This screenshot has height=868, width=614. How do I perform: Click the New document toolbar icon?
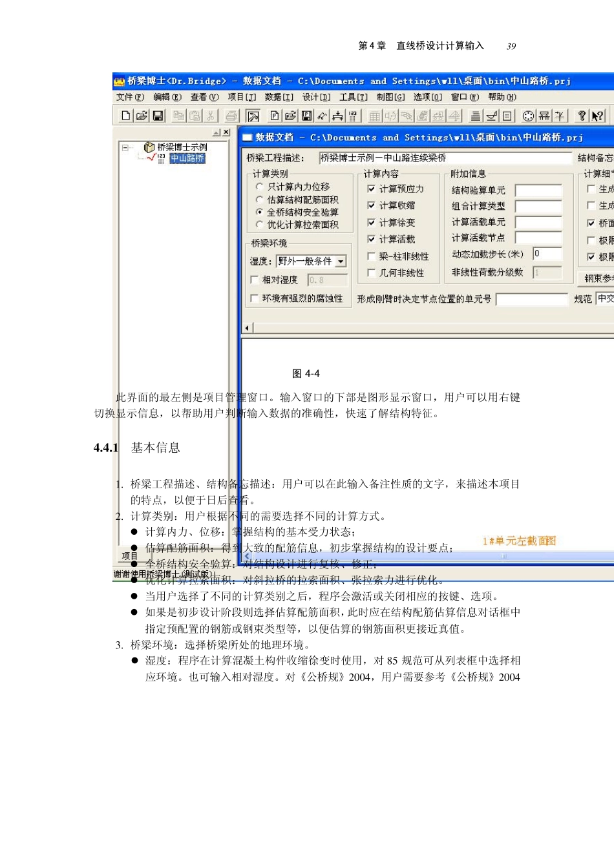point(126,116)
